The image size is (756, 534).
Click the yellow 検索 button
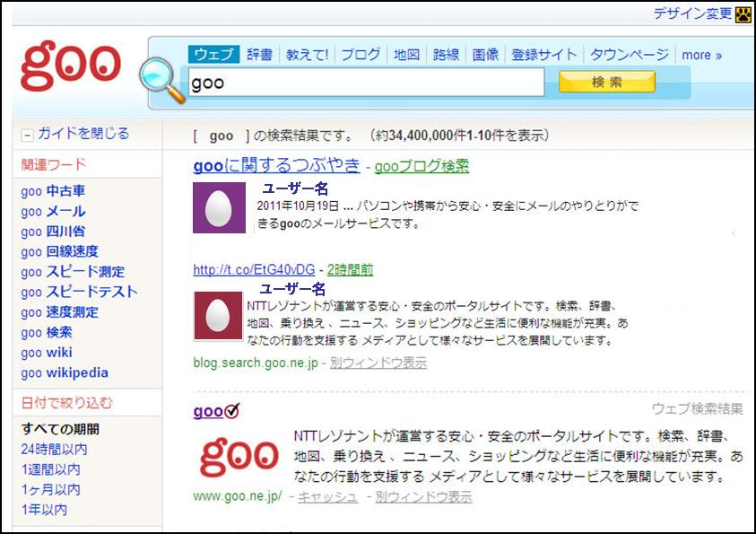tap(606, 82)
